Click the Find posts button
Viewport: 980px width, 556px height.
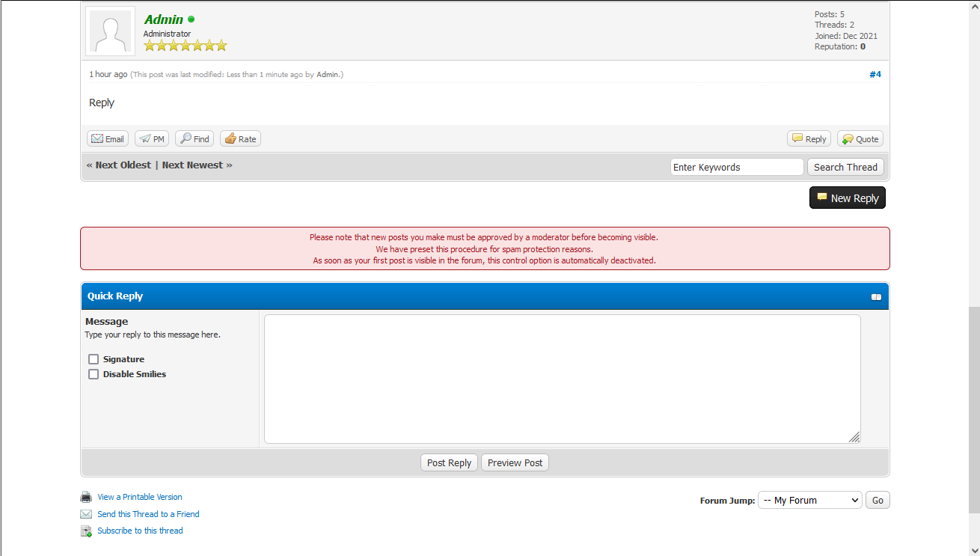[x=195, y=139]
